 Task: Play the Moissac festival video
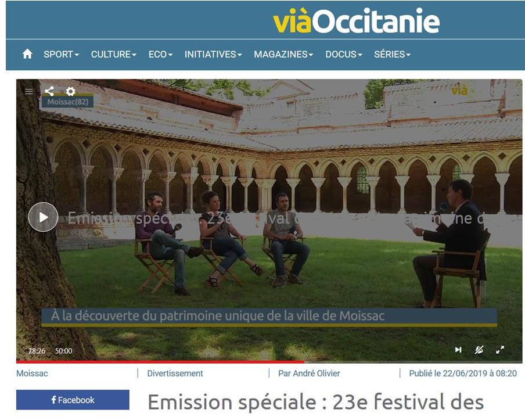click(x=43, y=217)
